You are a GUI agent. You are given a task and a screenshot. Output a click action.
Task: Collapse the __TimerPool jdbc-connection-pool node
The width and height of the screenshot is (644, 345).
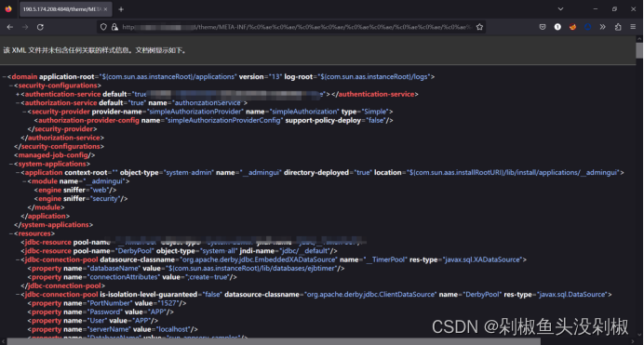pos(18,259)
